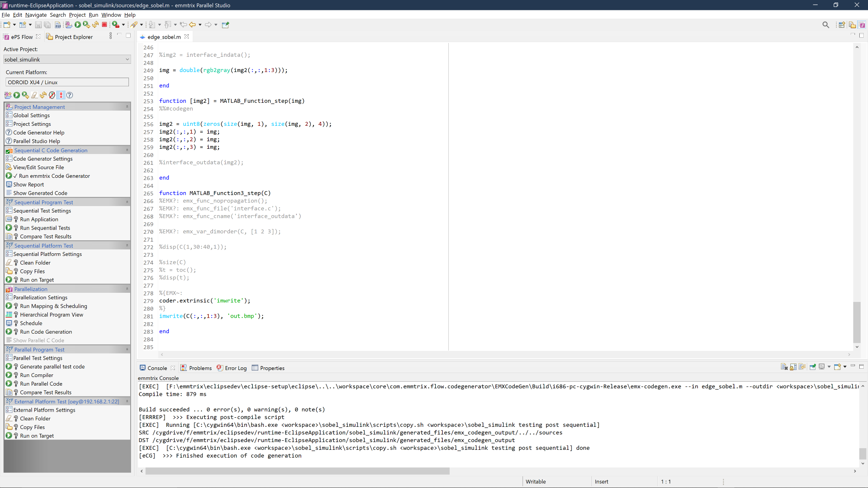Viewport: 868px width, 488px height.
Task: Open the ePS Flow view menu
Action: click(111, 36)
